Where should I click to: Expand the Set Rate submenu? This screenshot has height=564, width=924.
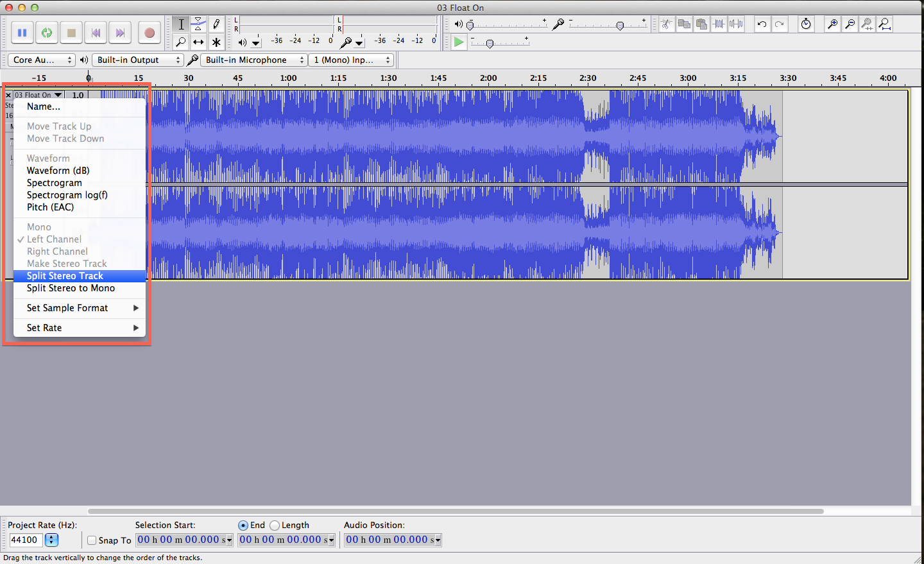pyautogui.click(x=80, y=328)
